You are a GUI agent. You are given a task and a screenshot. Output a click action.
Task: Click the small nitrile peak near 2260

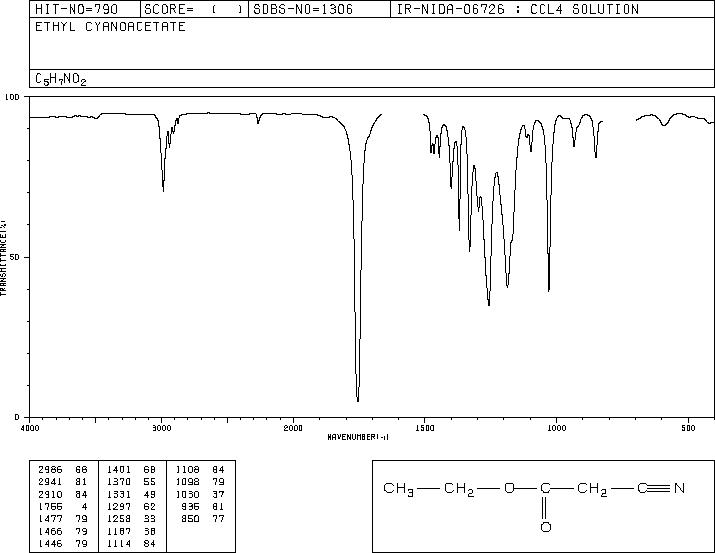258,122
